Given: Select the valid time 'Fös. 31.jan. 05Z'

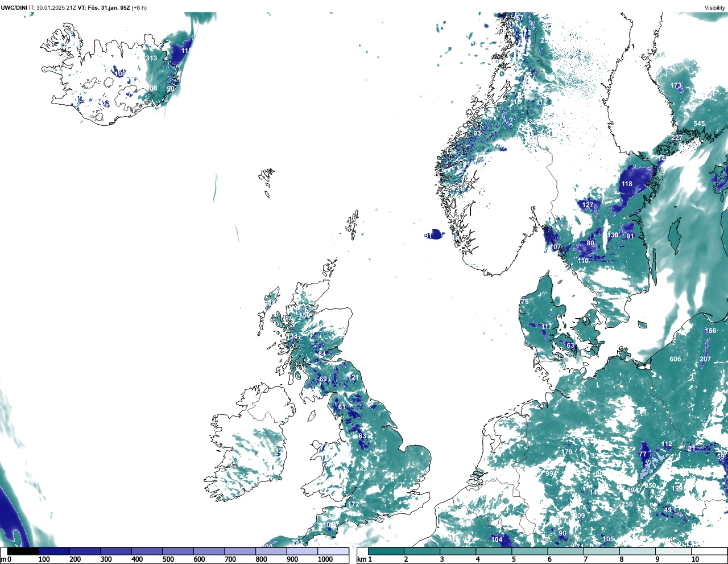Looking at the screenshot, I should (109, 8).
